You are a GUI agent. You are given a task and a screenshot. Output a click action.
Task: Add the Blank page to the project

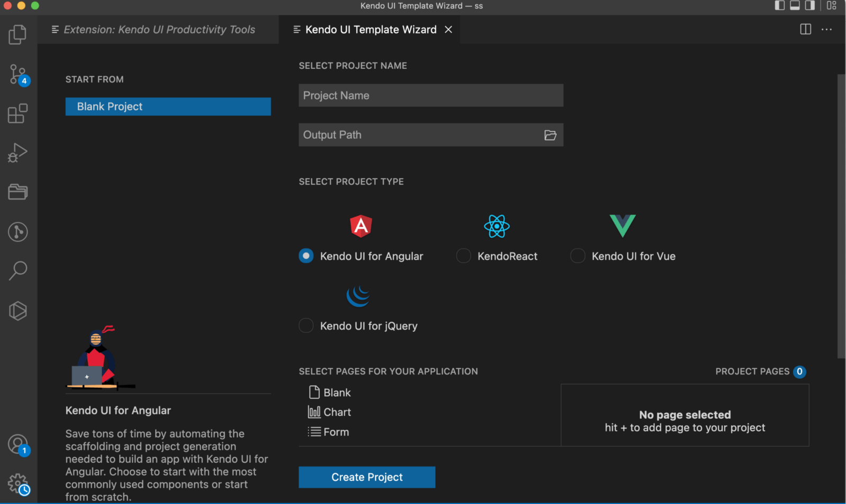329,393
